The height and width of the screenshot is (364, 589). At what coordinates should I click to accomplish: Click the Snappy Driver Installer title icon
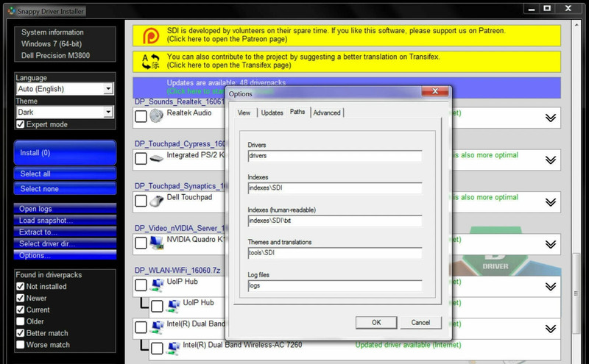pyautogui.click(x=12, y=11)
